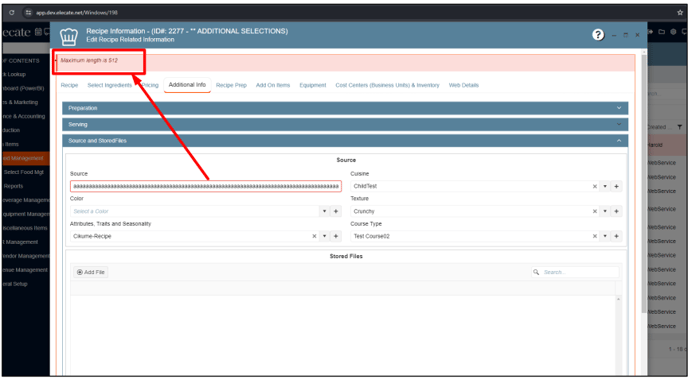Open the help question mark icon
Image resolution: width=688 pixels, height=379 pixels.
(x=598, y=35)
